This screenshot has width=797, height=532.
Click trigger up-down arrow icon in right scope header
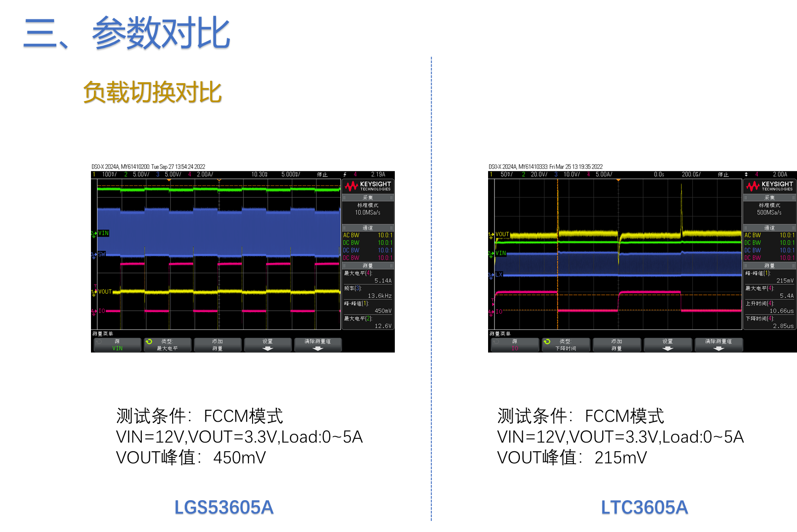(746, 174)
